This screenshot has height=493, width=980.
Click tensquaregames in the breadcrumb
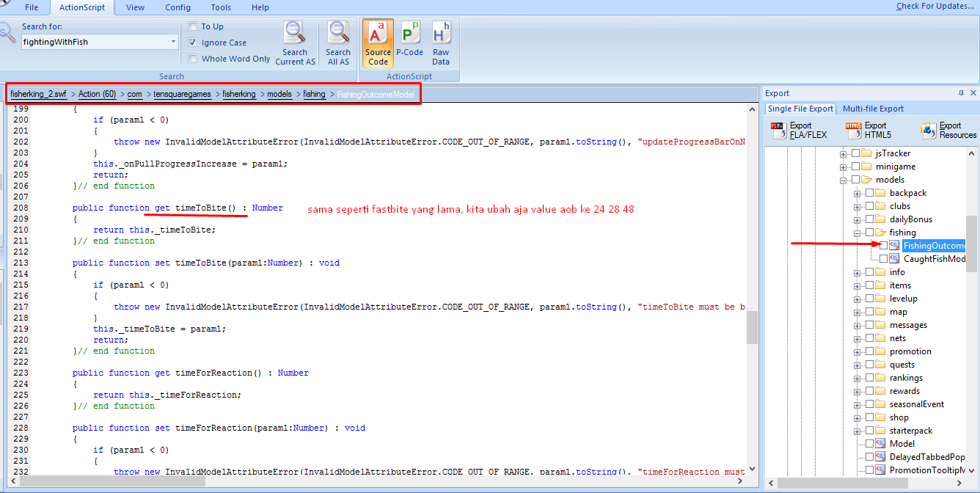[182, 94]
